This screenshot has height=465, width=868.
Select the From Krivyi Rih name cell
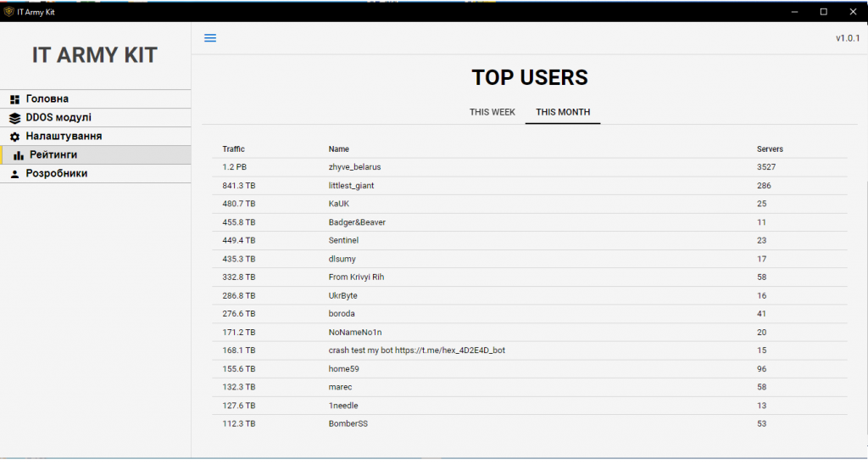click(x=357, y=277)
